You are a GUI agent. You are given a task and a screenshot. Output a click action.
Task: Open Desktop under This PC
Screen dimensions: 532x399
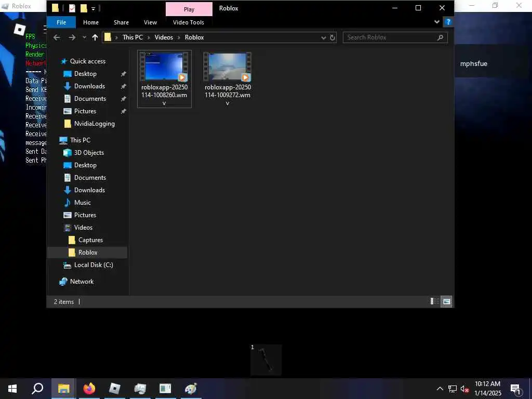click(x=85, y=165)
